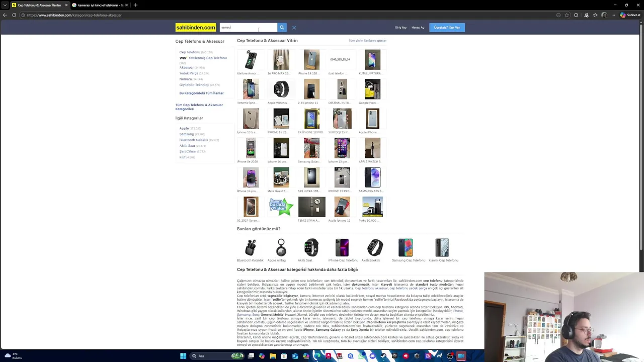Open the Aksesuar category link
The height and width of the screenshot is (362, 644).
click(186, 67)
